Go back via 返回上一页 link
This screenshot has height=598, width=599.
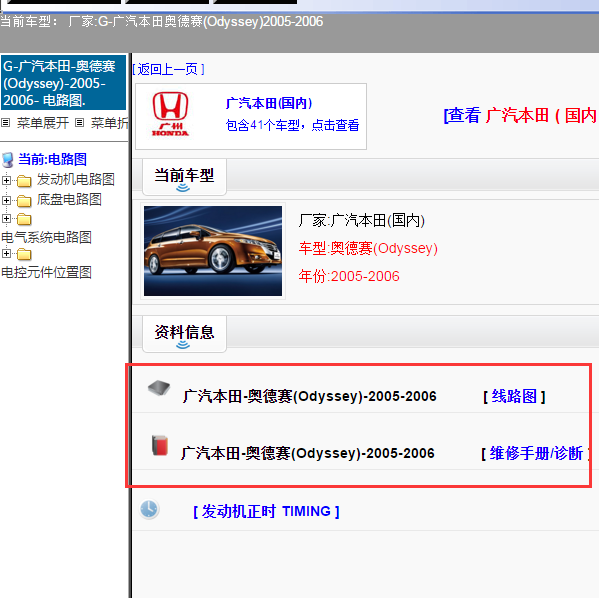click(168, 69)
